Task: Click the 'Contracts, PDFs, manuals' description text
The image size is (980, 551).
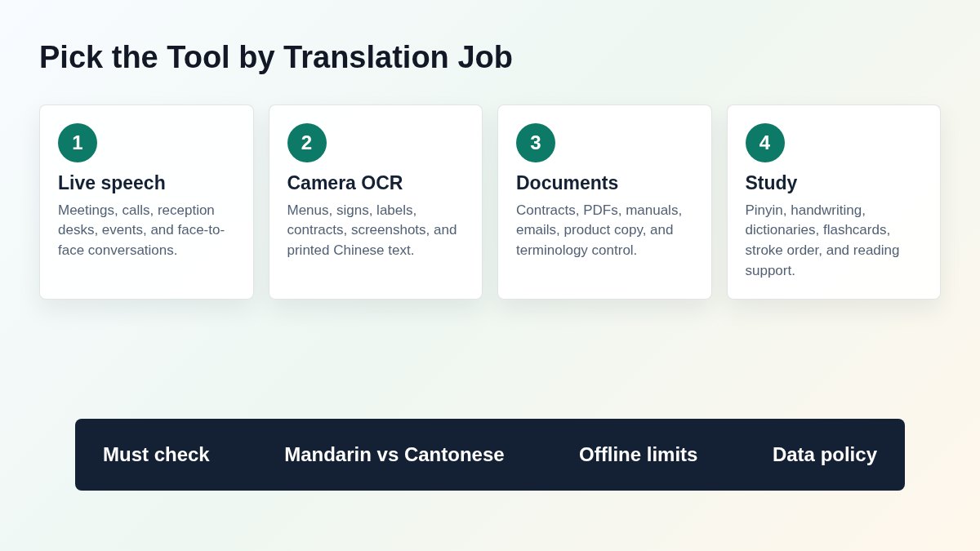Action: [x=599, y=230]
